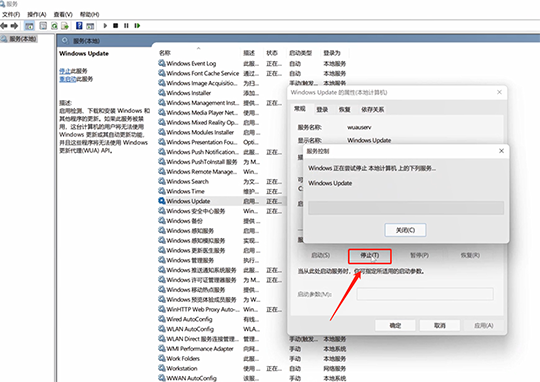Click the Forward arrow in the toolbar
The width and height of the screenshot is (540, 382).
coord(14,25)
